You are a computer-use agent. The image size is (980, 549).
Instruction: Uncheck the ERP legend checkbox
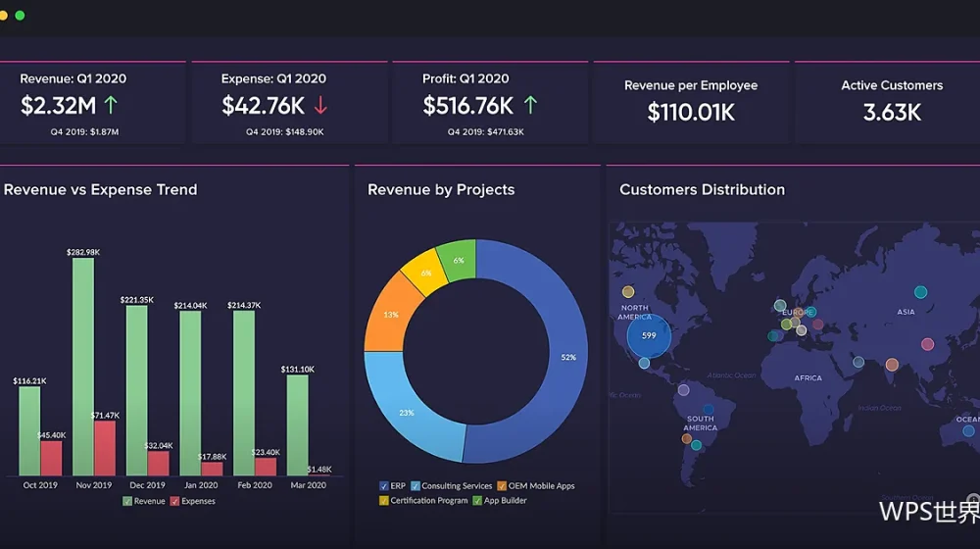[384, 486]
